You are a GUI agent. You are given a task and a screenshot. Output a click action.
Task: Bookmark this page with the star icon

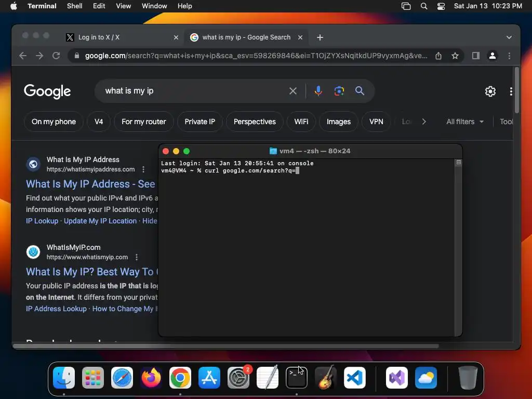455,56
